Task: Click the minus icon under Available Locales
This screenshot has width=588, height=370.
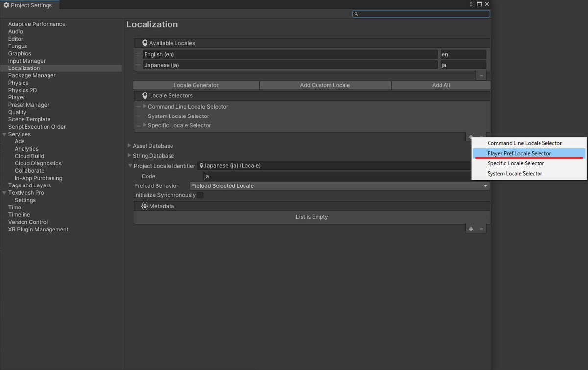Action: [x=481, y=75]
